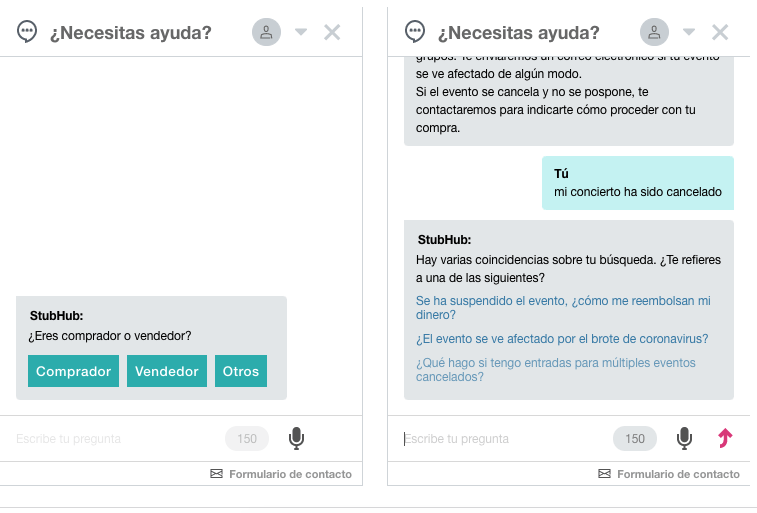Click '¿Necesitas ayuda?' title in right chat
The image size is (757, 513).
(519, 33)
